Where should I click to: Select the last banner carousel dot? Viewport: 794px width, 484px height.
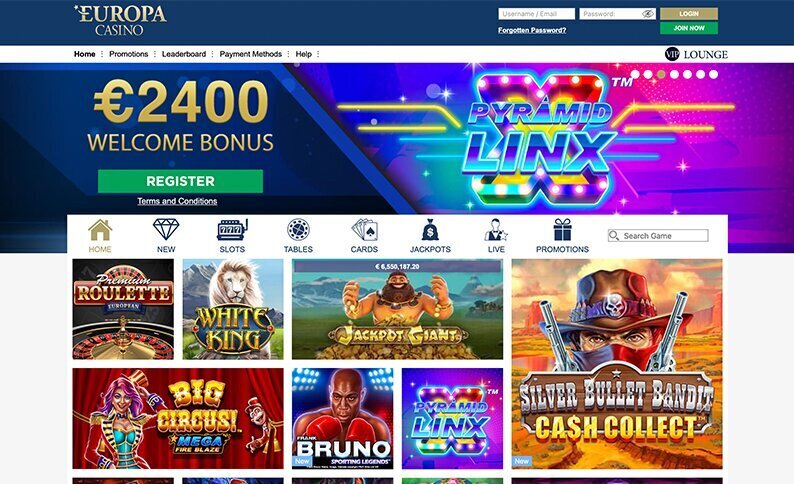tap(713, 74)
